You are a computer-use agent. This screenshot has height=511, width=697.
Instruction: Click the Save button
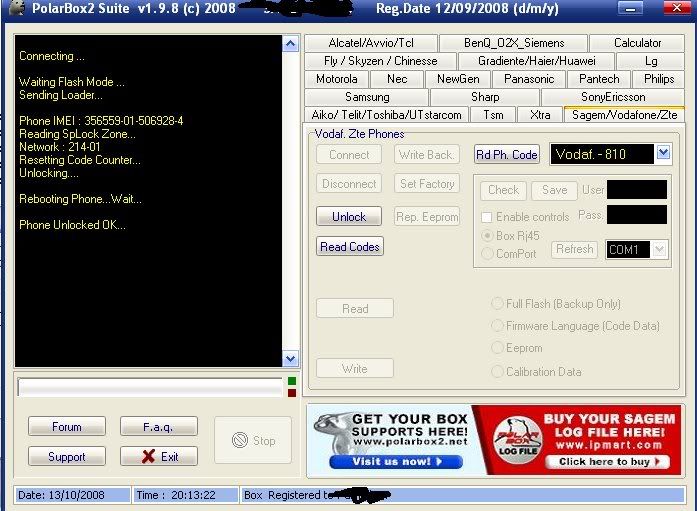pos(554,190)
